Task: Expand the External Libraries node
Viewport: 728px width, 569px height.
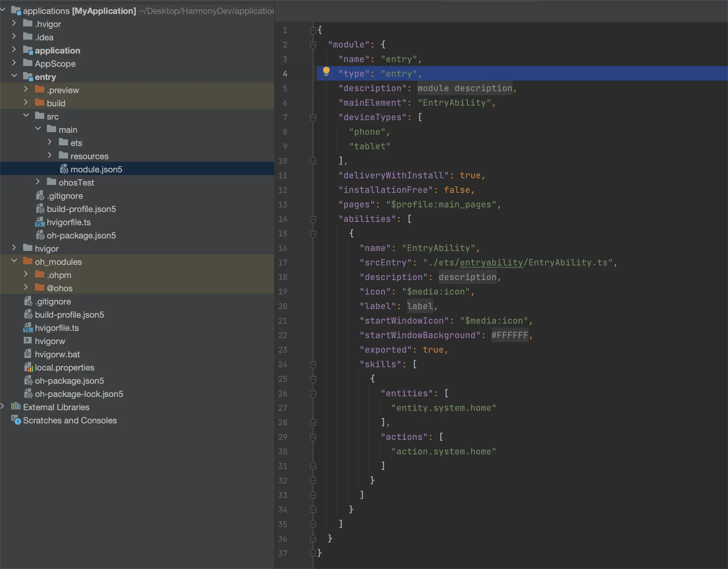Action: point(2,406)
